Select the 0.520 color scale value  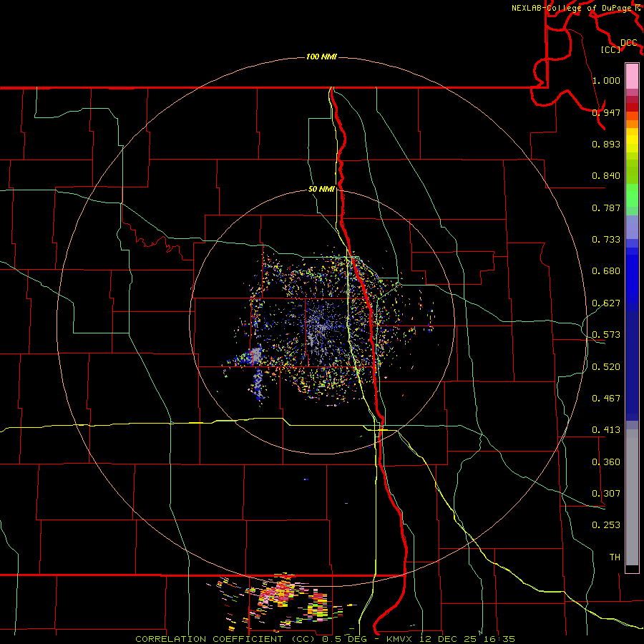point(606,367)
